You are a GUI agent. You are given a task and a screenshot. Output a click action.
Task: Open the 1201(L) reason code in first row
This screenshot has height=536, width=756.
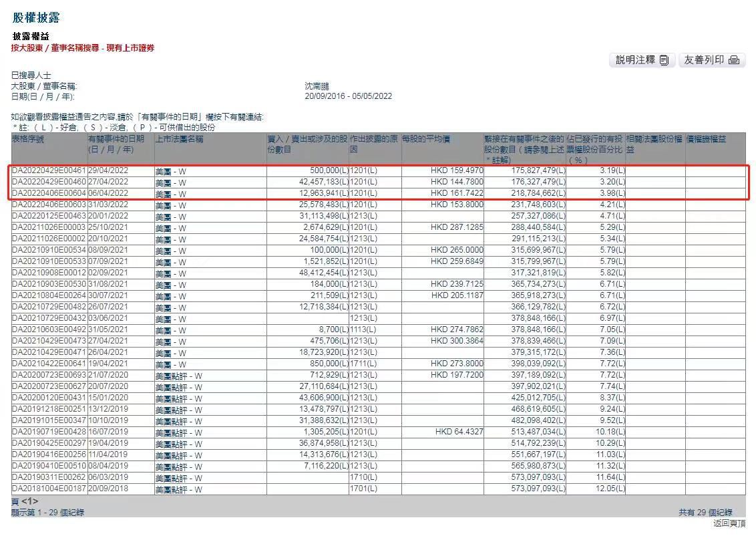coord(363,171)
